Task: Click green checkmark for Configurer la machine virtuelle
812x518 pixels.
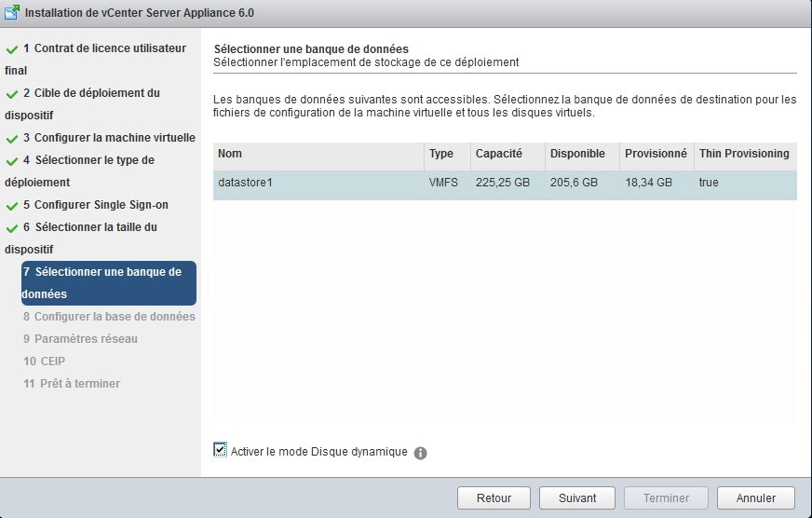Action: coord(11,138)
